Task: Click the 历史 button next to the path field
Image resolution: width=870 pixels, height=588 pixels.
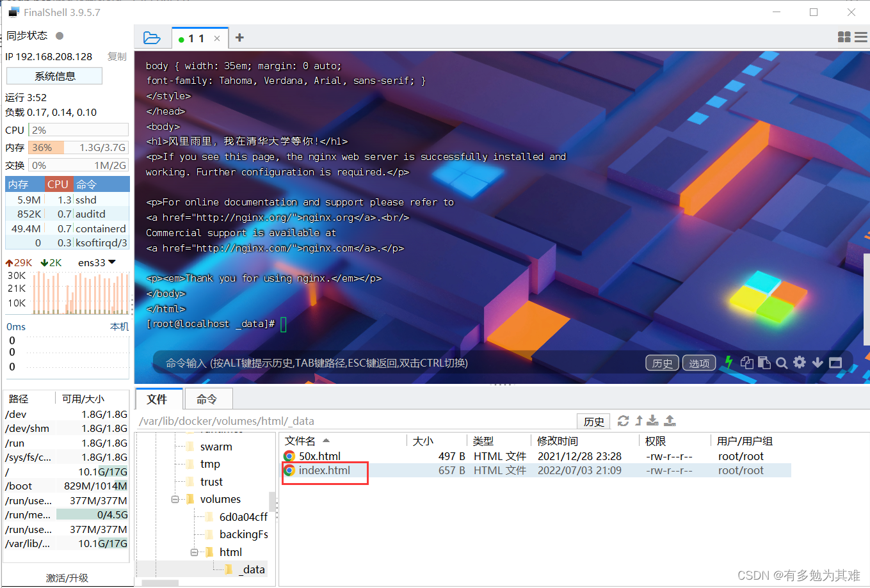Action: tap(594, 421)
